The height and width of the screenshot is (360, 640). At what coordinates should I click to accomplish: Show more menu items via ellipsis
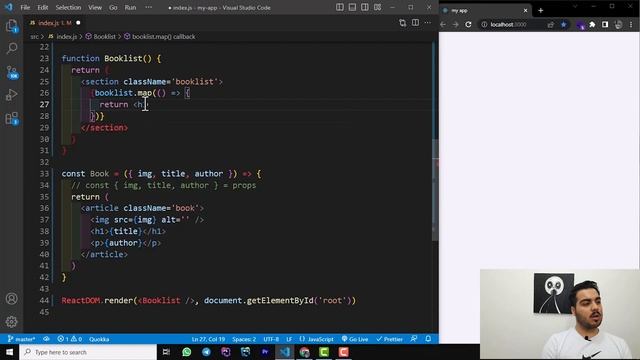pos(149,7)
